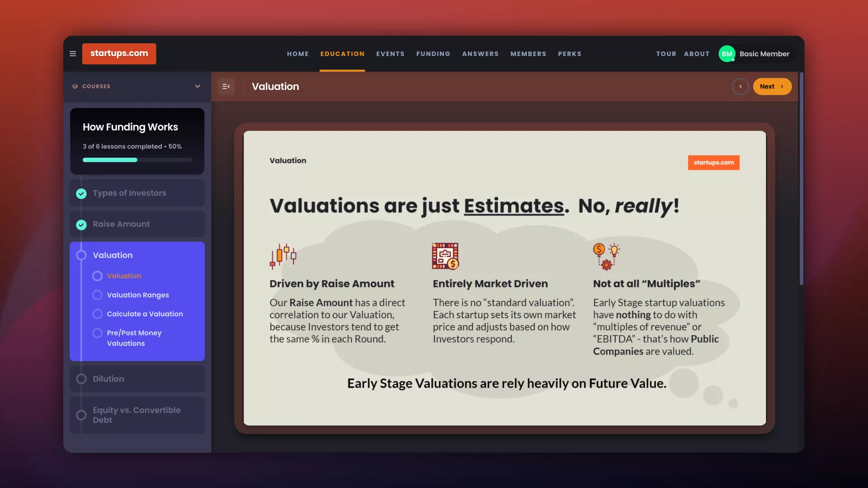This screenshot has height=488, width=868.
Task: Click the graduation cap Courses icon
Action: click(75, 86)
